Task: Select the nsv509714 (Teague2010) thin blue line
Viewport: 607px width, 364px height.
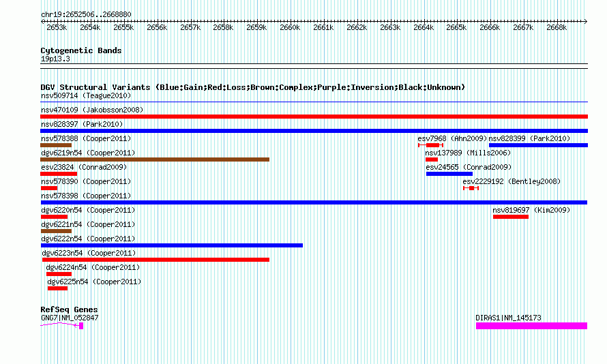Action: click(314, 102)
